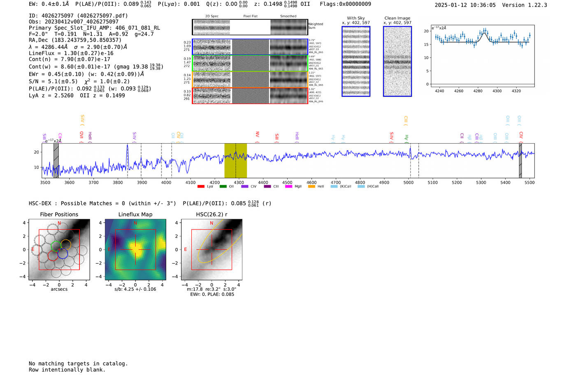
Task: Click the Cont(w) = 8.60 gmag line
Action: pos(96,66)
